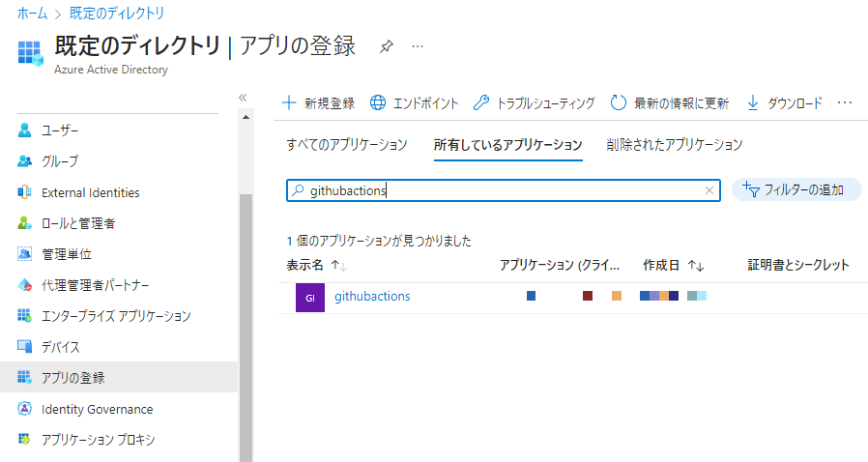The width and height of the screenshot is (868, 462).
Task: Click the アプリケーション プロキシ icon
Action: [x=24, y=440]
